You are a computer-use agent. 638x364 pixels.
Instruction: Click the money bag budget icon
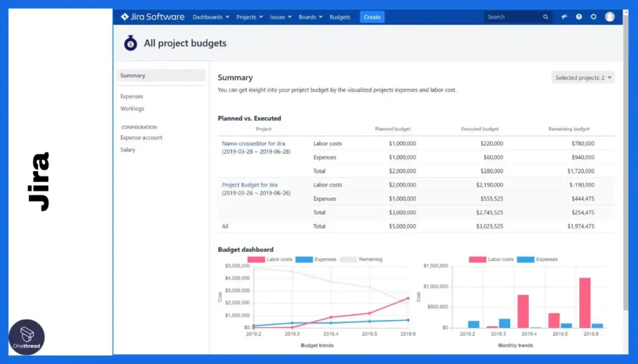131,43
